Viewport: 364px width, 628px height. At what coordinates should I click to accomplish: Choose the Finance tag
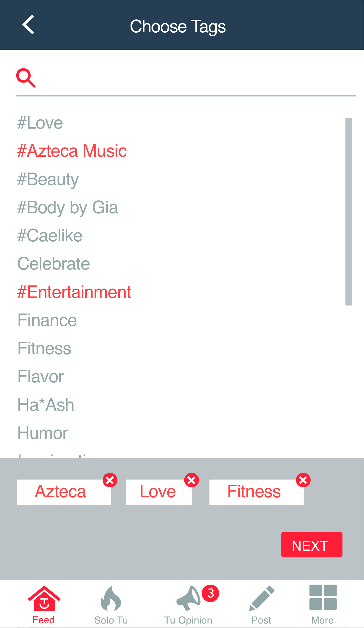tap(47, 320)
